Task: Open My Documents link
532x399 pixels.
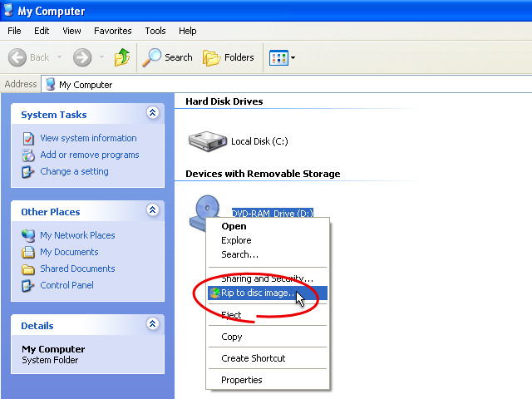Action: [69, 252]
